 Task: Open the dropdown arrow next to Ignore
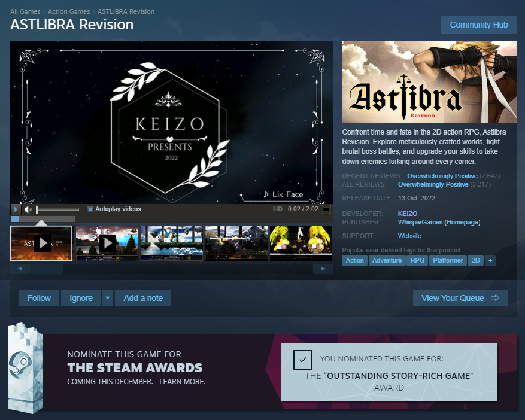coord(107,298)
